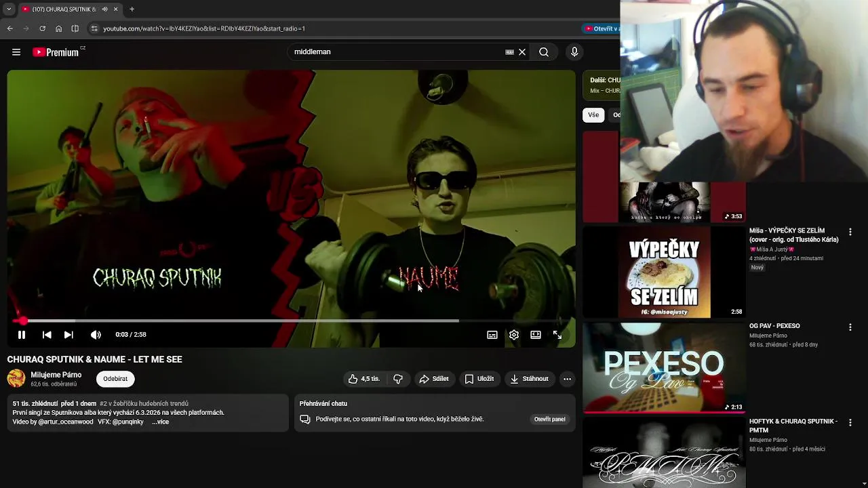868x488 pixels.
Task: Open player settings gear
Action: click(x=514, y=335)
